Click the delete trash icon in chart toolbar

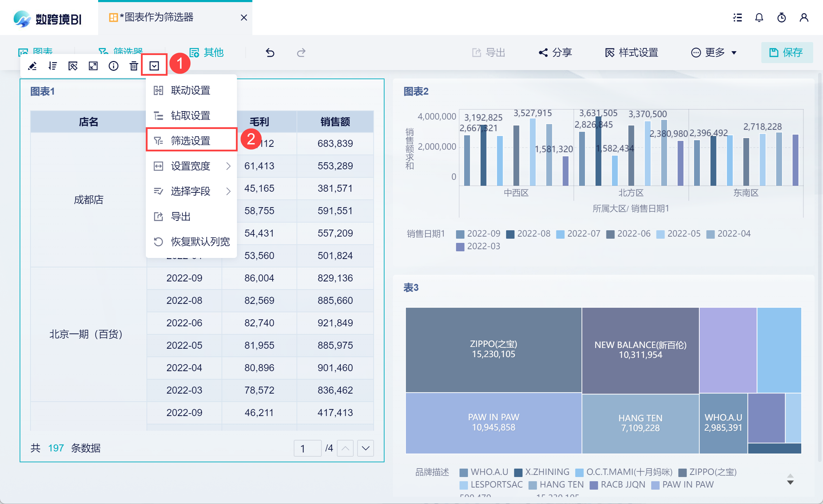(134, 66)
